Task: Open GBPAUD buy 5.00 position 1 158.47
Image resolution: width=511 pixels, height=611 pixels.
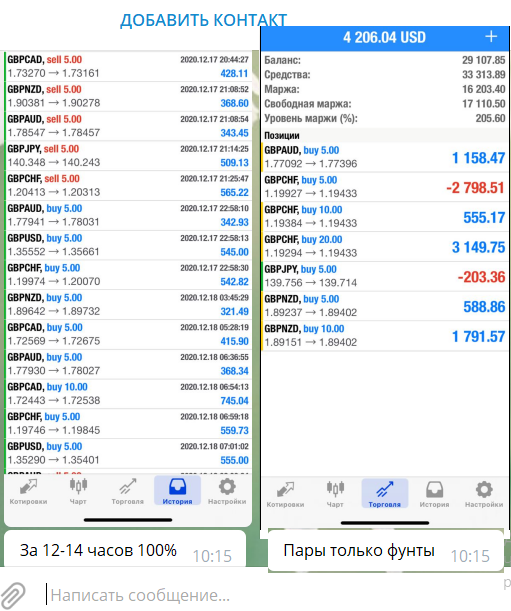Action: [x=385, y=157]
